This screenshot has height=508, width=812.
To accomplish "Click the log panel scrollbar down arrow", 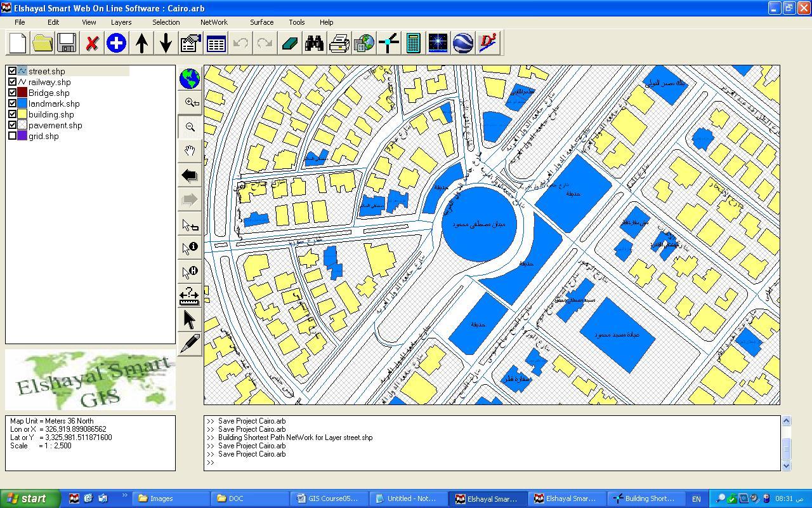I will (x=787, y=465).
